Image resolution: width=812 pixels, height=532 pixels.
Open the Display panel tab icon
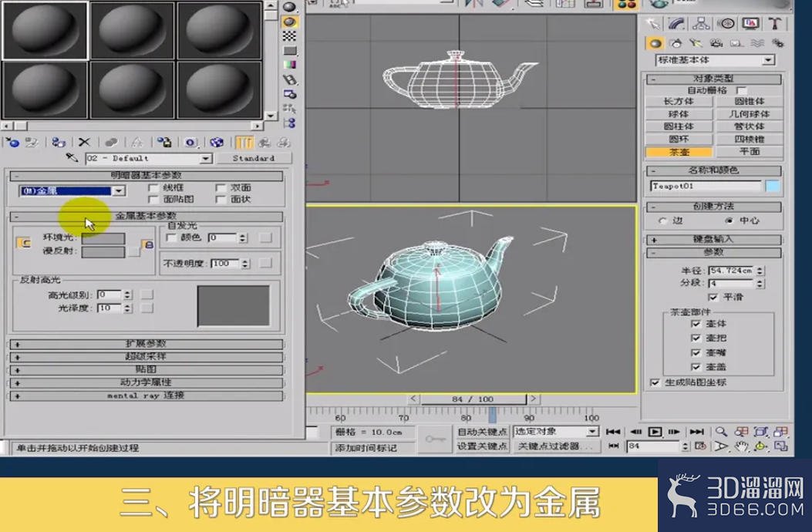tap(751, 23)
